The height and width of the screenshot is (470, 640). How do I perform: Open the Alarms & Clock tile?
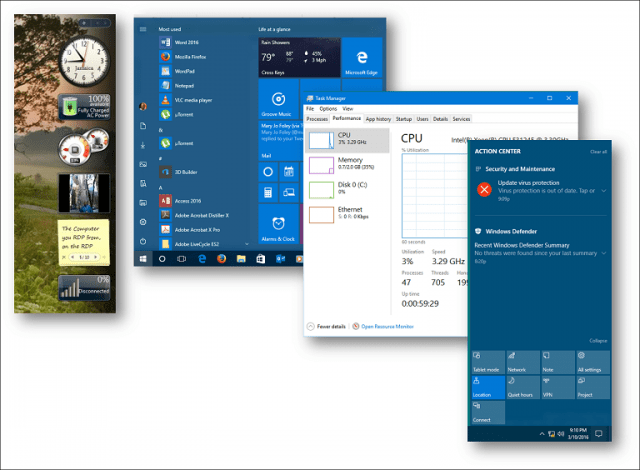tap(278, 224)
